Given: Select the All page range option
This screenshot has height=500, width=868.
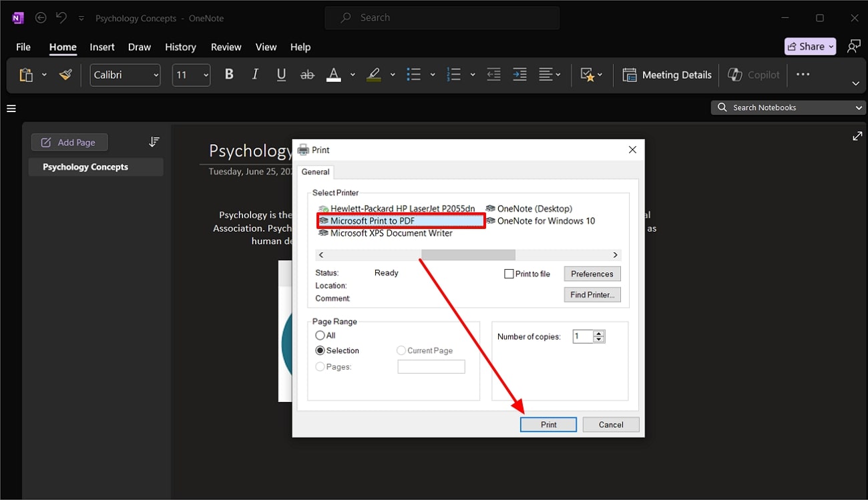Looking at the screenshot, I should (320, 335).
